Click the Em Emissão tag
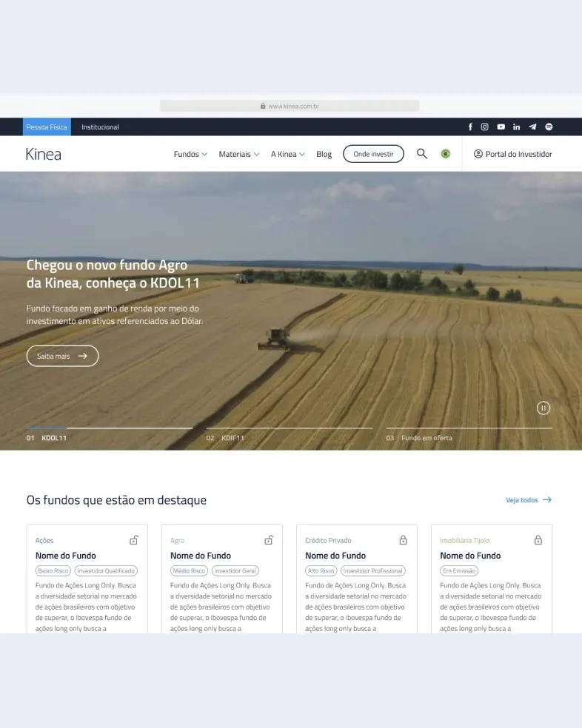The height and width of the screenshot is (728, 582). click(459, 570)
